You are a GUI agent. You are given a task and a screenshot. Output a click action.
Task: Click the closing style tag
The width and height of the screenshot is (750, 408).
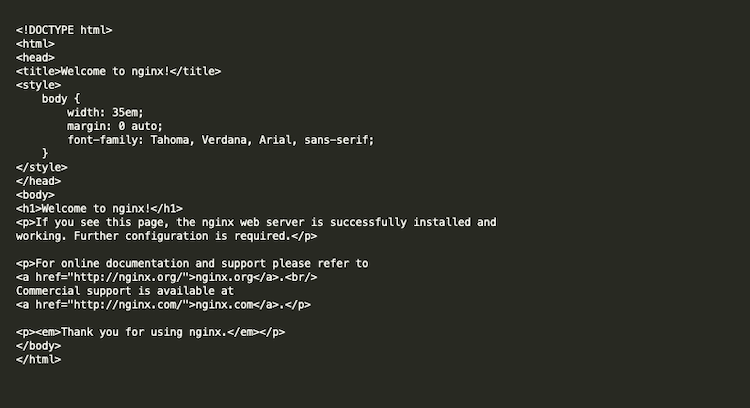(41, 167)
